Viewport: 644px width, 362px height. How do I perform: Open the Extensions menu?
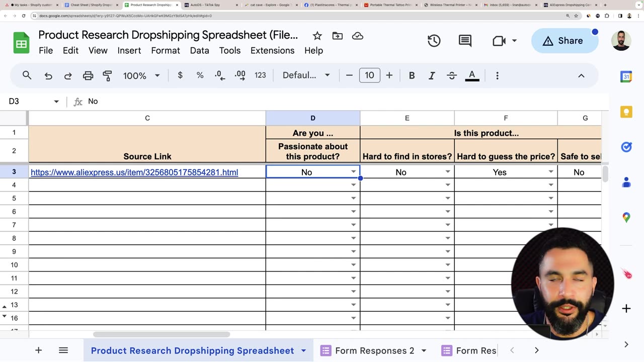272,51
